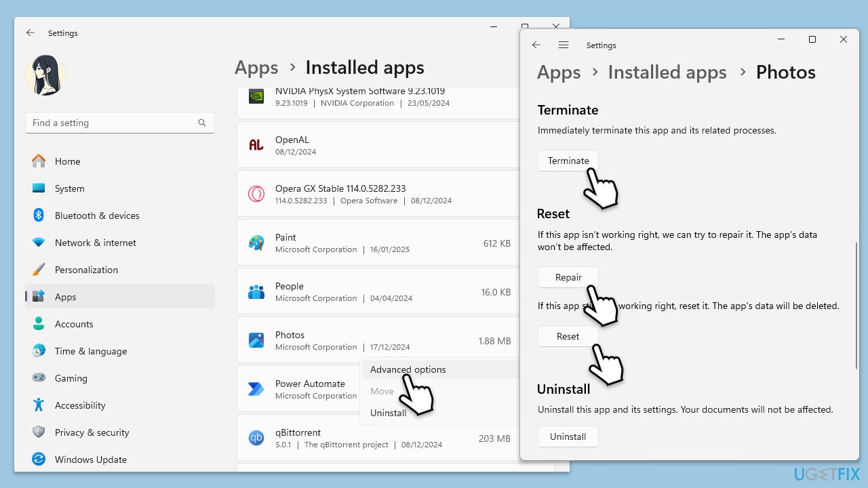Image resolution: width=868 pixels, height=488 pixels.
Task: Open Time & language settings
Action: point(120,351)
